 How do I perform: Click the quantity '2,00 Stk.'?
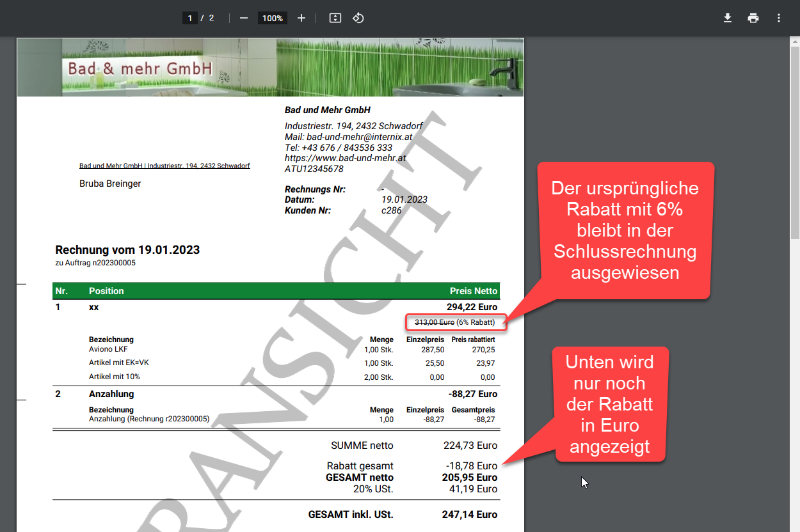pyautogui.click(x=378, y=377)
